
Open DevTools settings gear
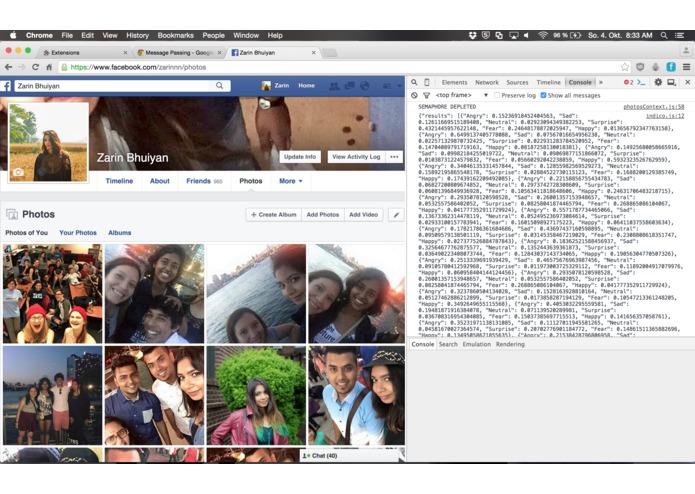[x=658, y=82]
